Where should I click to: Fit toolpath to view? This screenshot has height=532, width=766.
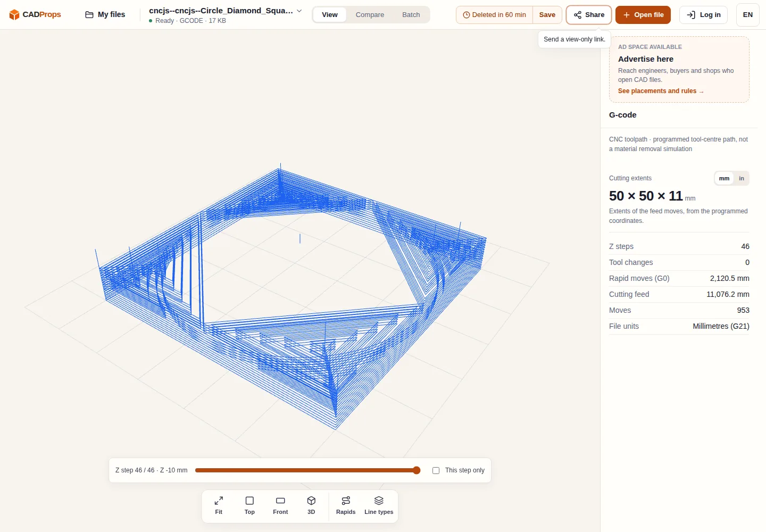click(219, 505)
